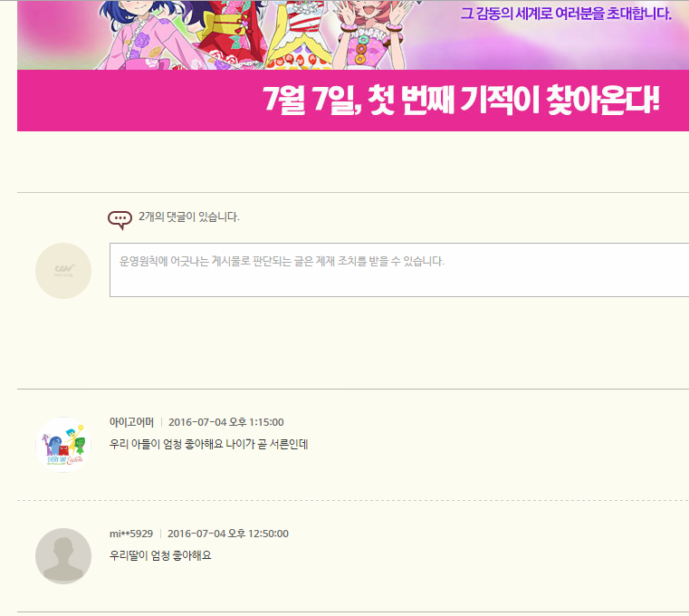
Task: Click 첫 번째 기적이 찾아온다 headline text
Action: pyautogui.click(x=512, y=100)
